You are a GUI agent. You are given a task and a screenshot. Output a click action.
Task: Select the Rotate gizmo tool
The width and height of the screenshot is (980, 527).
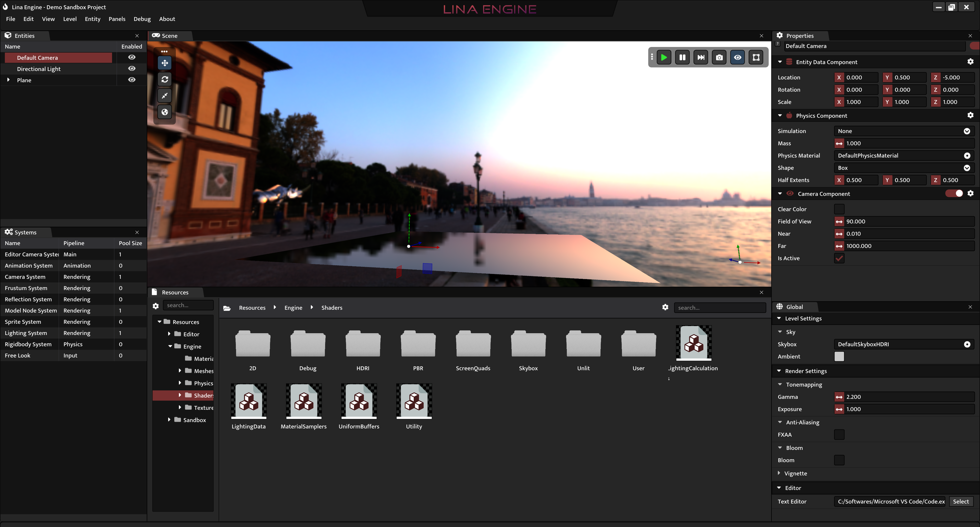(x=165, y=79)
